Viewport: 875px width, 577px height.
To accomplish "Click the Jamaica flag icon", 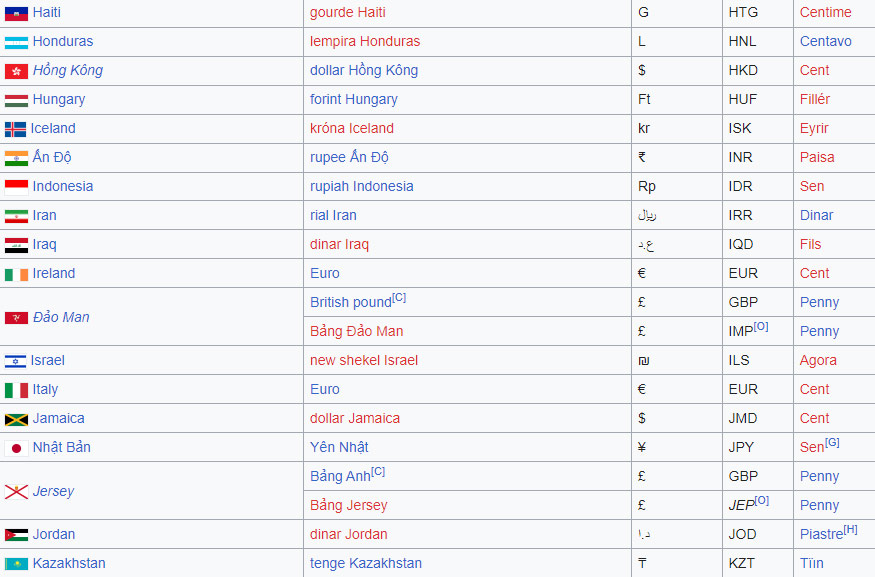I will [x=16, y=419].
